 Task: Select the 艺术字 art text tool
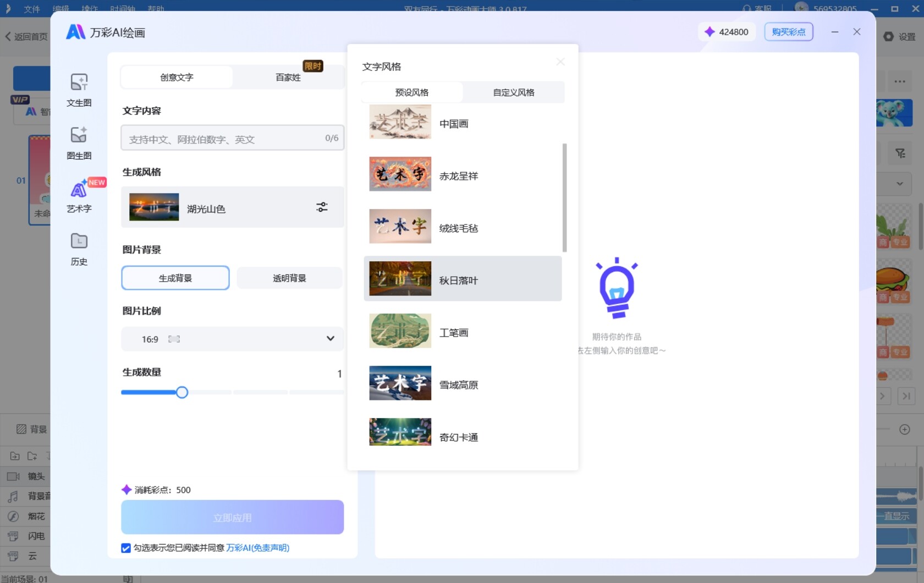click(x=79, y=196)
